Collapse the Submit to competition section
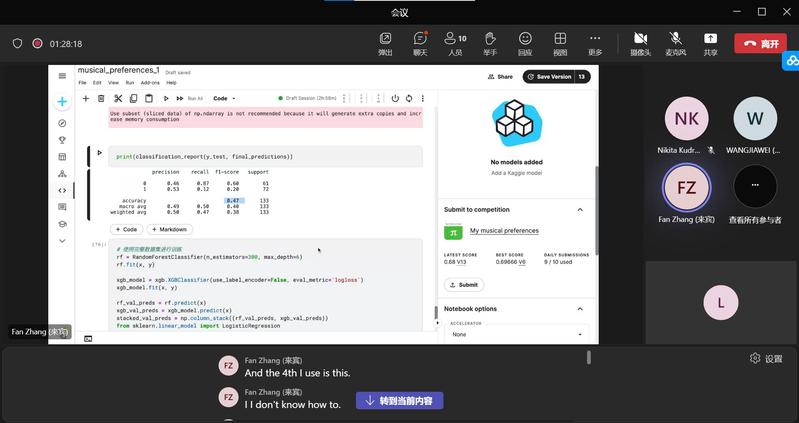This screenshot has height=423, width=799. pyautogui.click(x=580, y=210)
